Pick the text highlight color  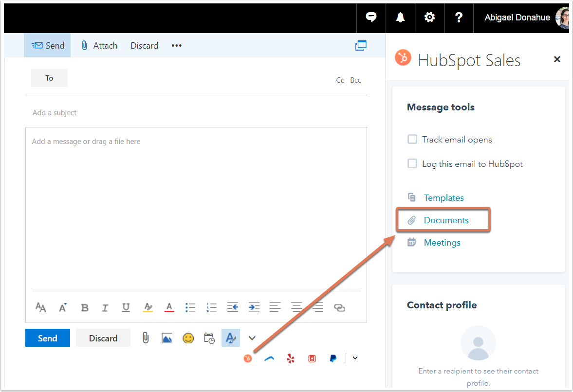[x=148, y=308]
